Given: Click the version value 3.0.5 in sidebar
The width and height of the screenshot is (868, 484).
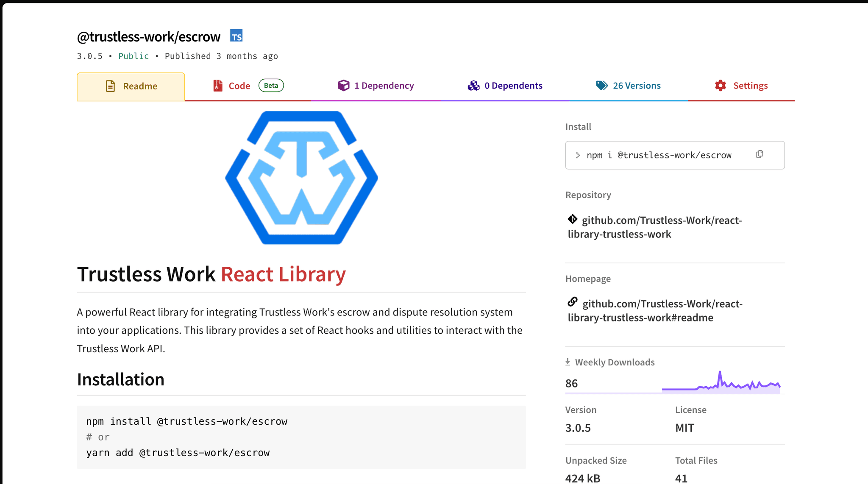Looking at the screenshot, I should tap(578, 428).
